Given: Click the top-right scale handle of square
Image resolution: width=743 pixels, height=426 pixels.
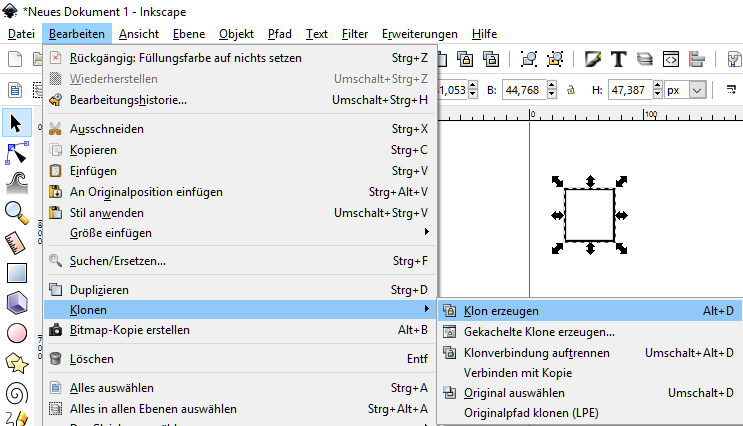Looking at the screenshot, I should click(621, 181).
